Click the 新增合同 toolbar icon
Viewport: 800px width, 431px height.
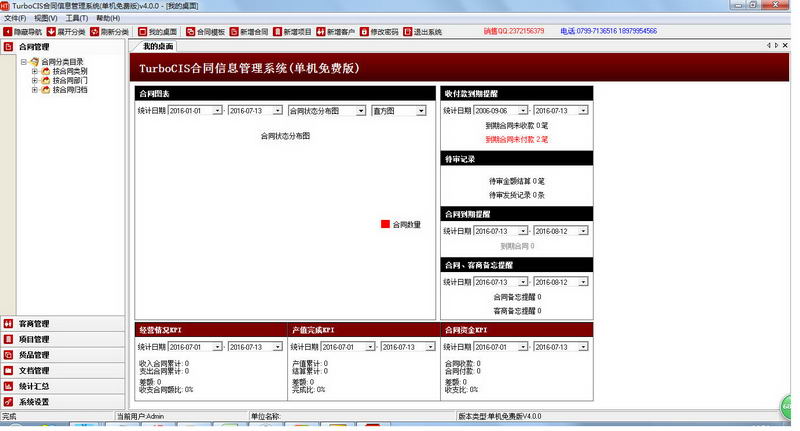coord(234,32)
